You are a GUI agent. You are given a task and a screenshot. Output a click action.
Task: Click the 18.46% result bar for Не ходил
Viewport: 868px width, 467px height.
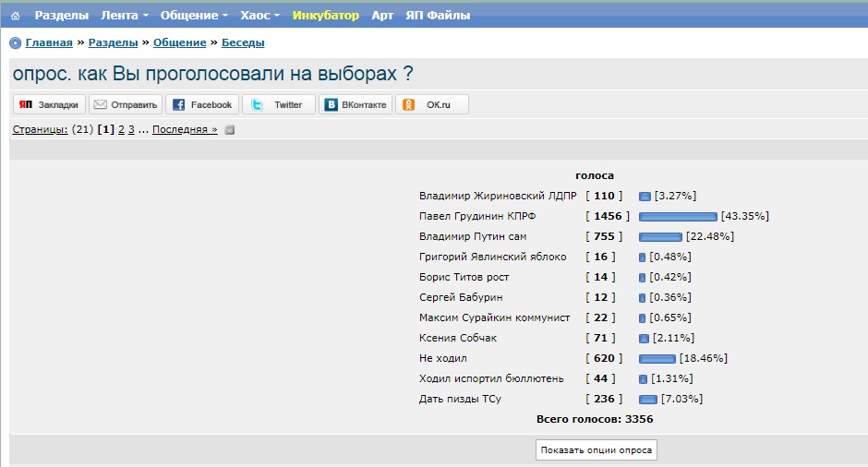tap(657, 359)
